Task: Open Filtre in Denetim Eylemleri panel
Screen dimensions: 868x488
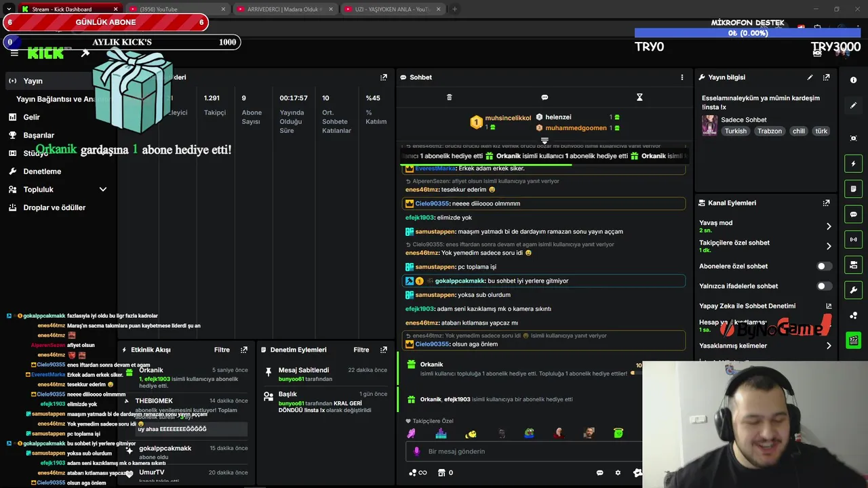Action: point(361,350)
